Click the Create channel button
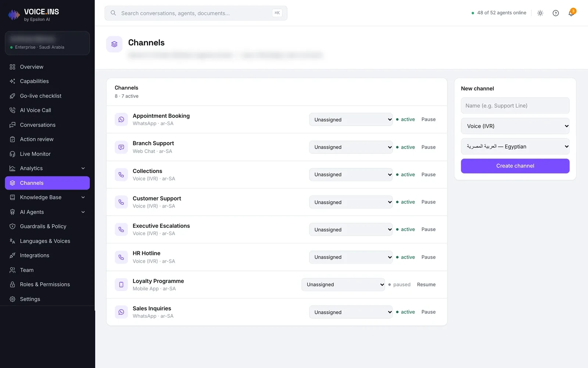The image size is (588, 368). 515,166
